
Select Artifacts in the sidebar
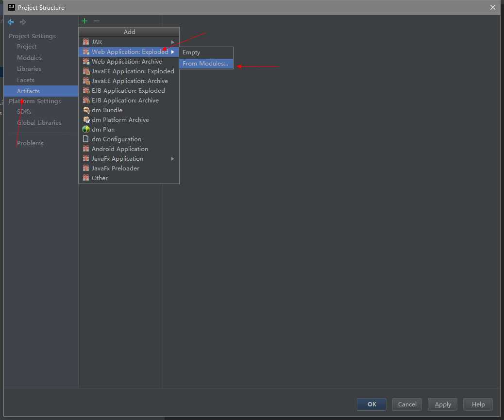[x=41, y=91]
